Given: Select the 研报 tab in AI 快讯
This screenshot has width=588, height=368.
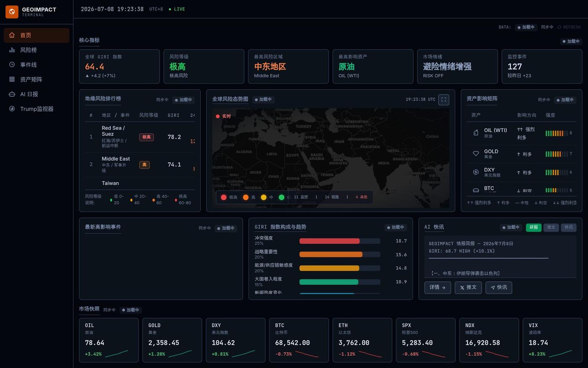Looking at the screenshot, I should tap(533, 227).
